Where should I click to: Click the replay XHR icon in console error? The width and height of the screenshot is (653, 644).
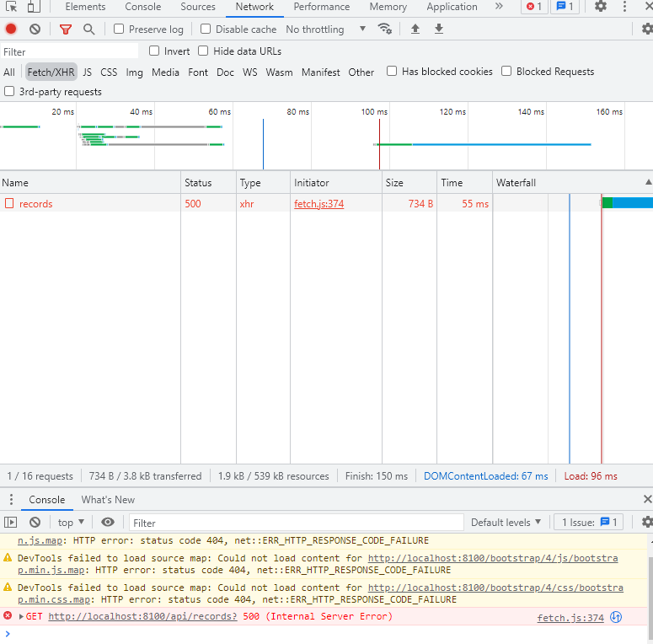[x=616, y=617]
